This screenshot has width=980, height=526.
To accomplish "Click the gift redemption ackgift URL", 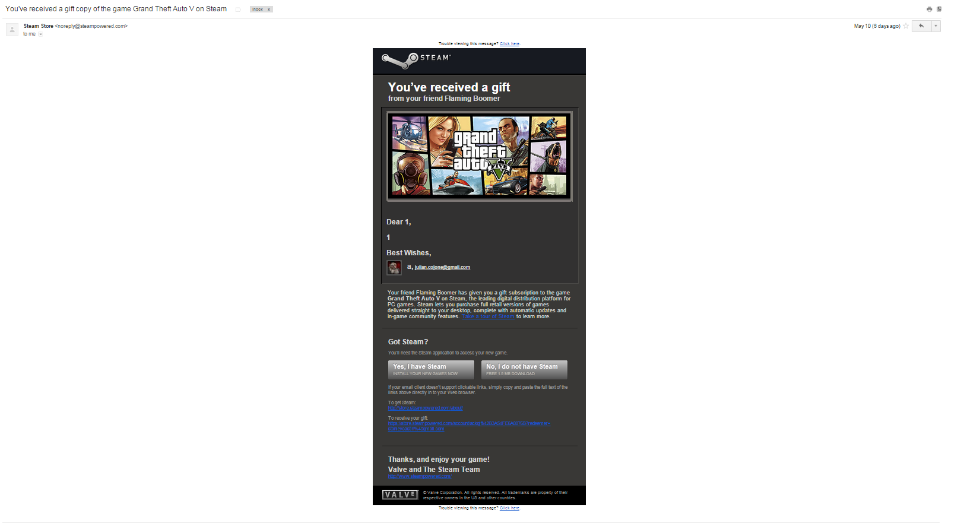I will tap(469, 423).
